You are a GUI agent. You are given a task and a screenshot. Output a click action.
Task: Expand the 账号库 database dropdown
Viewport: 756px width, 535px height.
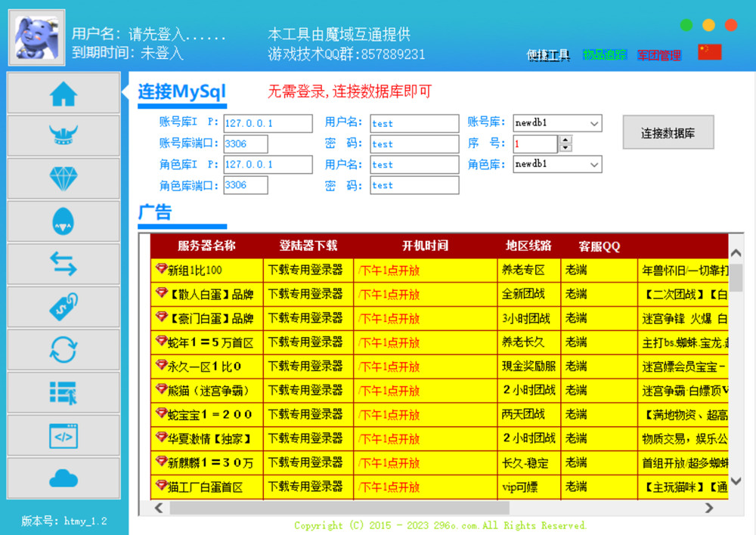tap(593, 123)
